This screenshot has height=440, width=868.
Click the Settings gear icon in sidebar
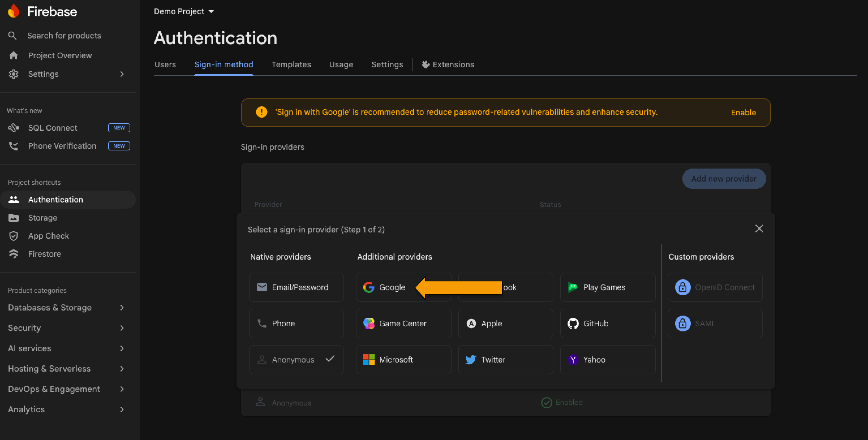coord(14,74)
